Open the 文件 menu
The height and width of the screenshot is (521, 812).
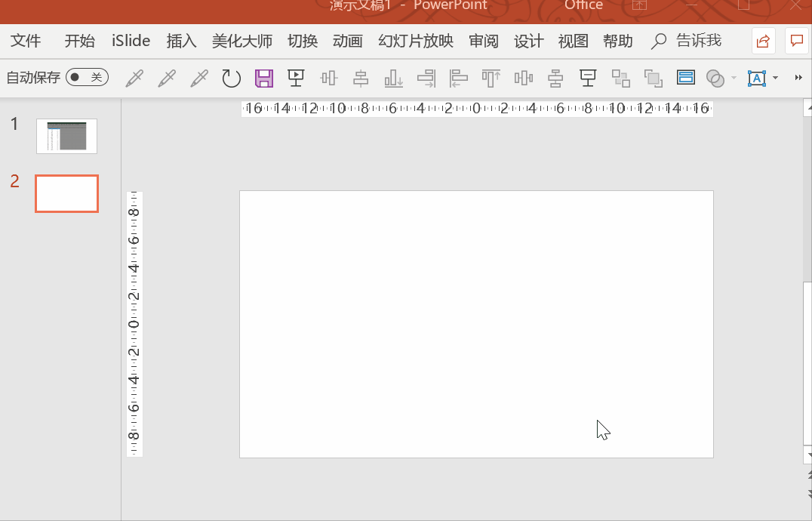26,41
